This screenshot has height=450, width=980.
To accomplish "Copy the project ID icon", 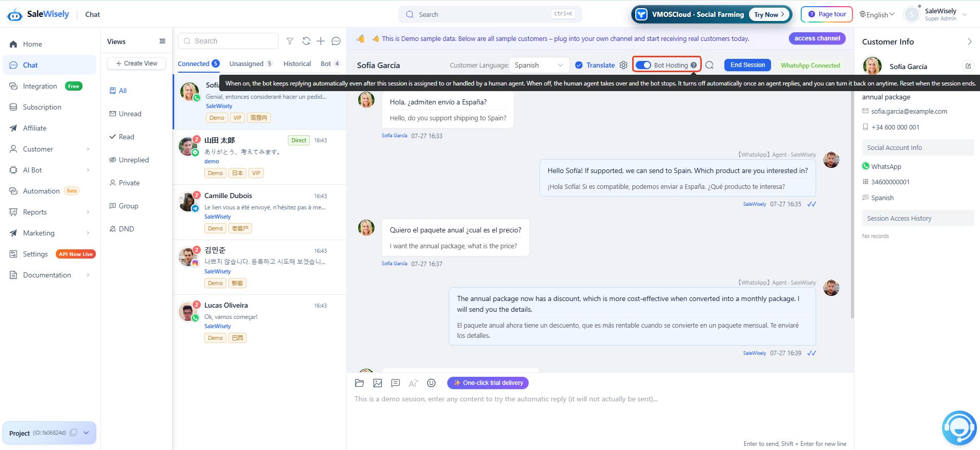I will 73,433.
